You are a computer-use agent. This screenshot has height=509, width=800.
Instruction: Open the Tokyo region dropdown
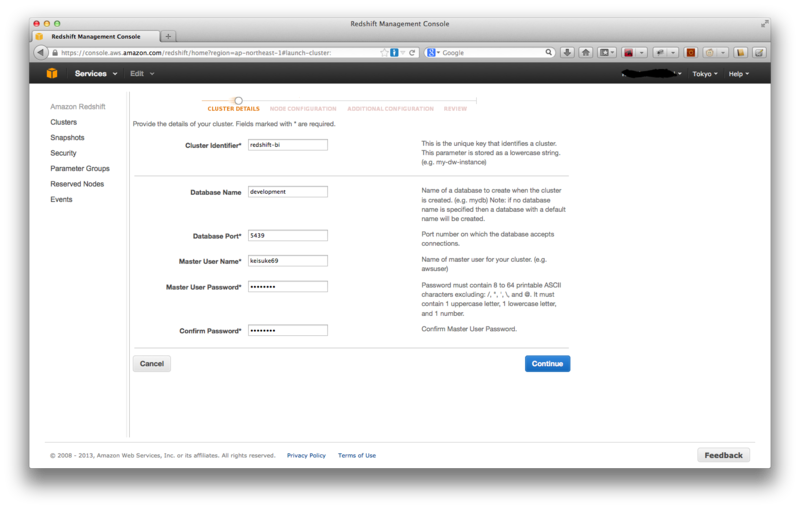[x=705, y=74]
